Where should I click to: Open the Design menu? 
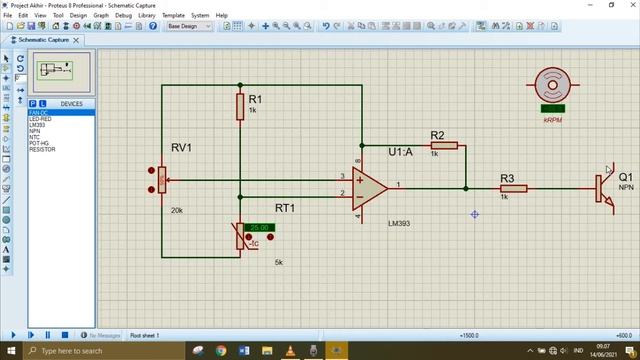pos(78,16)
